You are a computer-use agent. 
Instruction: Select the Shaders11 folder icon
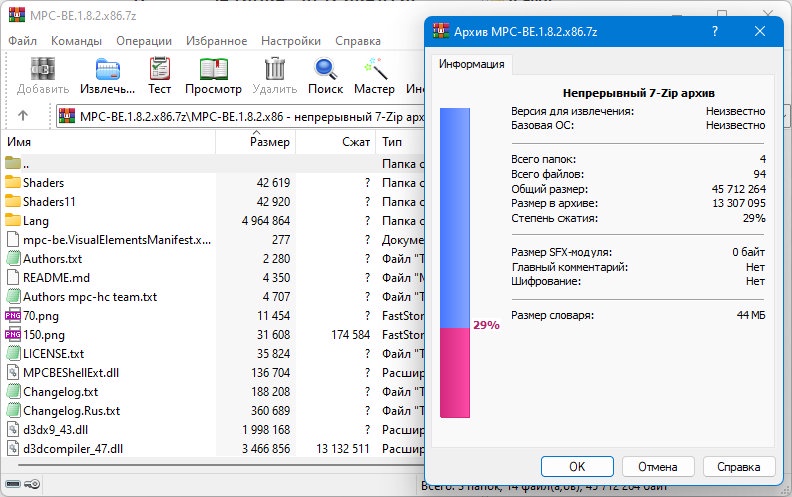pos(13,202)
